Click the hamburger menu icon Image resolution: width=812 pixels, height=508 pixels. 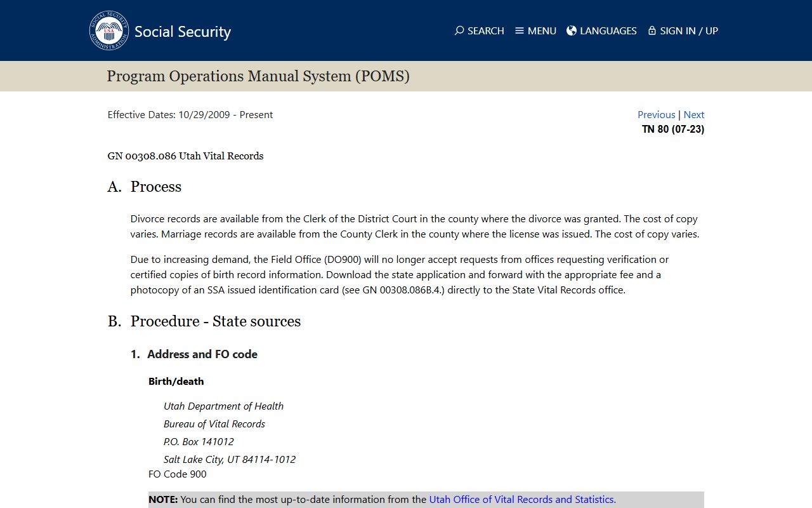click(520, 30)
